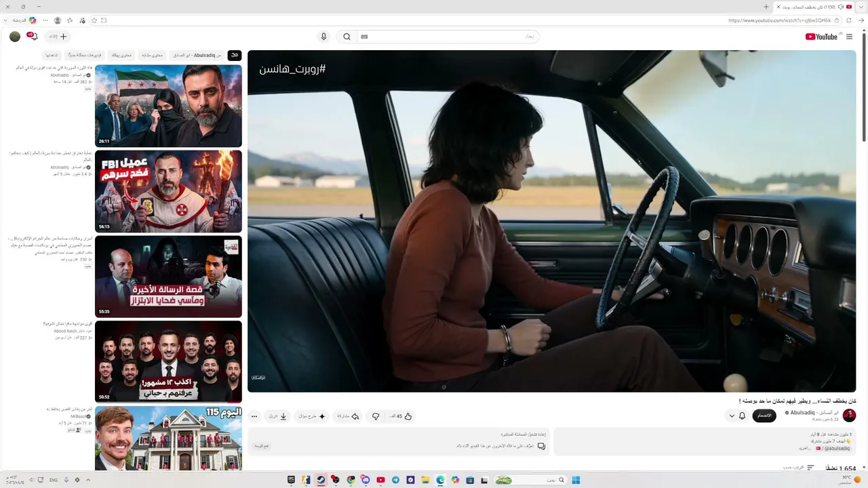The image size is (868, 488).
Task: Select the محتوى مشابه filter chip
Action: tap(153, 55)
